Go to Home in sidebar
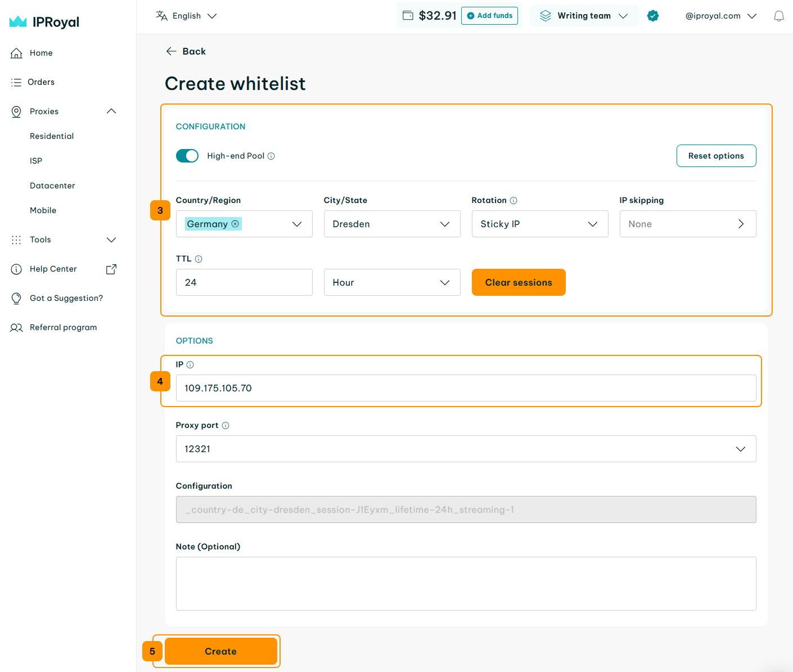The image size is (793, 672). click(x=41, y=53)
